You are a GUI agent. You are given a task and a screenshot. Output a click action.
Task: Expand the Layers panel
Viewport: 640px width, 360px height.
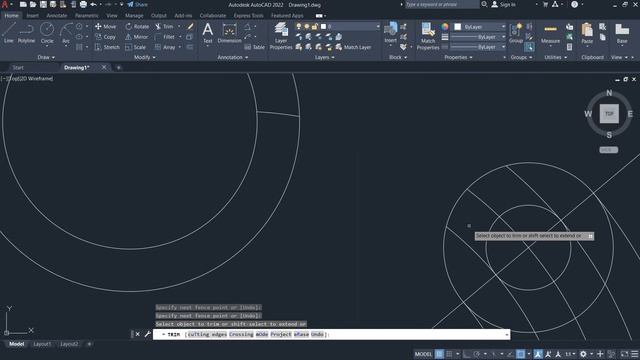(324, 58)
